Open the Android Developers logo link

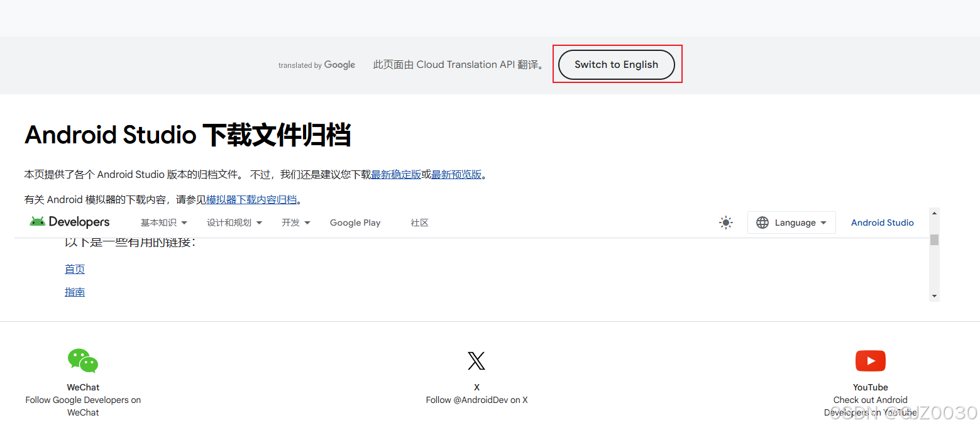click(70, 222)
